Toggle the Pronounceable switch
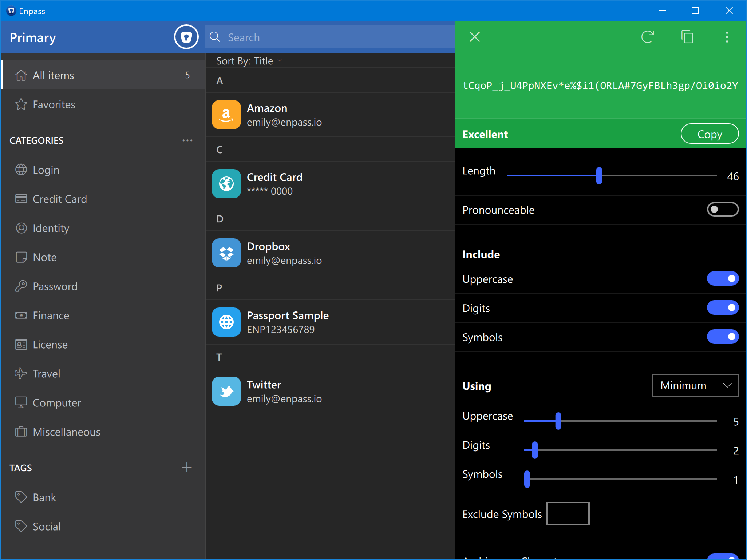Viewport: 747px width, 560px height. pyautogui.click(x=723, y=209)
